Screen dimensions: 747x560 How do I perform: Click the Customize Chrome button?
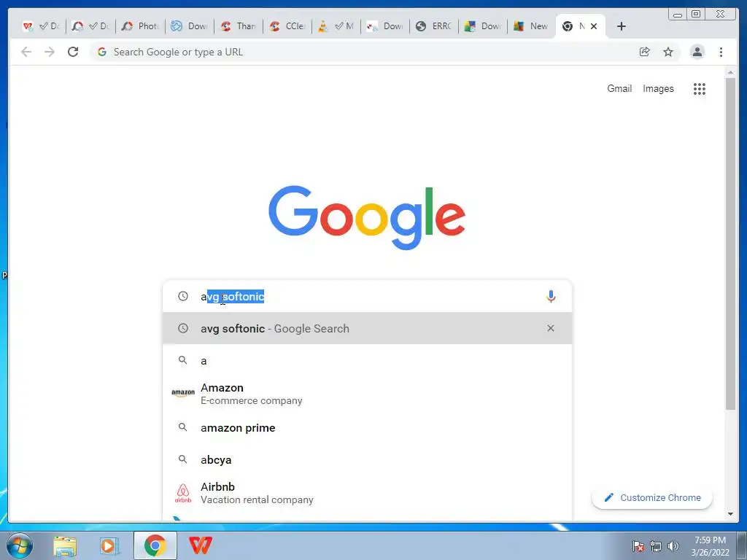[x=651, y=497]
